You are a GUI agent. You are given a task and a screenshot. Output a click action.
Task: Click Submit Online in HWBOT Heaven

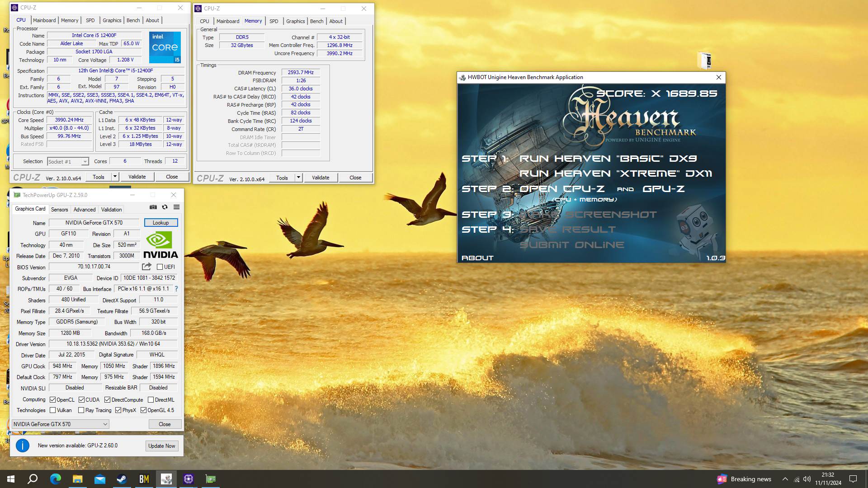(x=571, y=245)
